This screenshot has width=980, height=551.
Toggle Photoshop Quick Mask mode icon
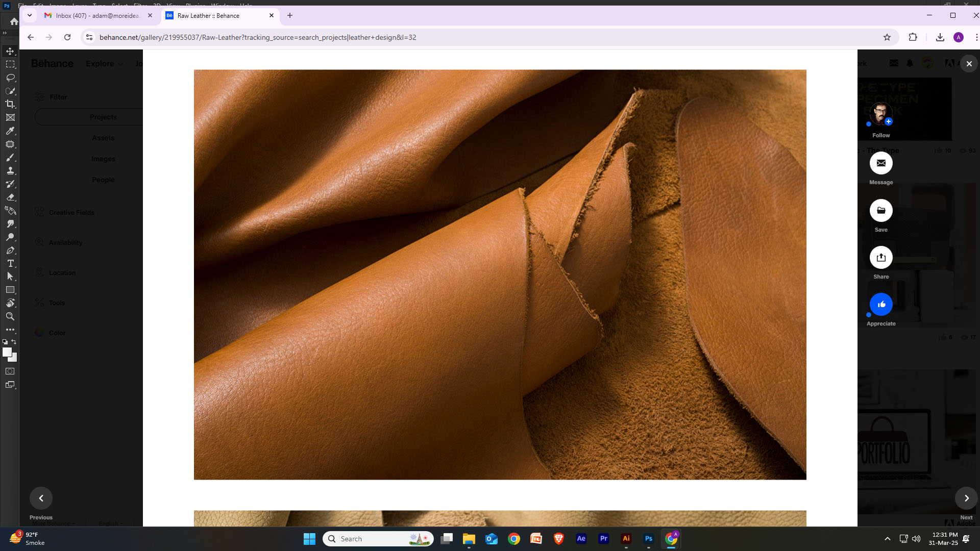coord(10,371)
